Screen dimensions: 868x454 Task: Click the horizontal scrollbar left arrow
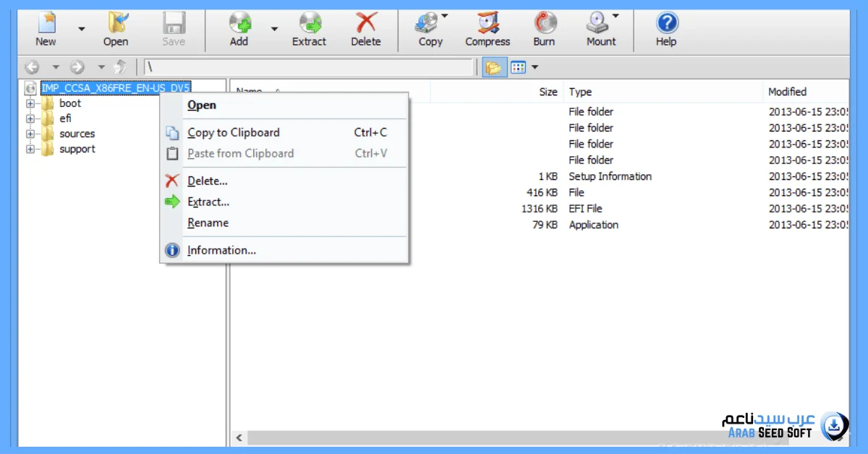[240, 437]
